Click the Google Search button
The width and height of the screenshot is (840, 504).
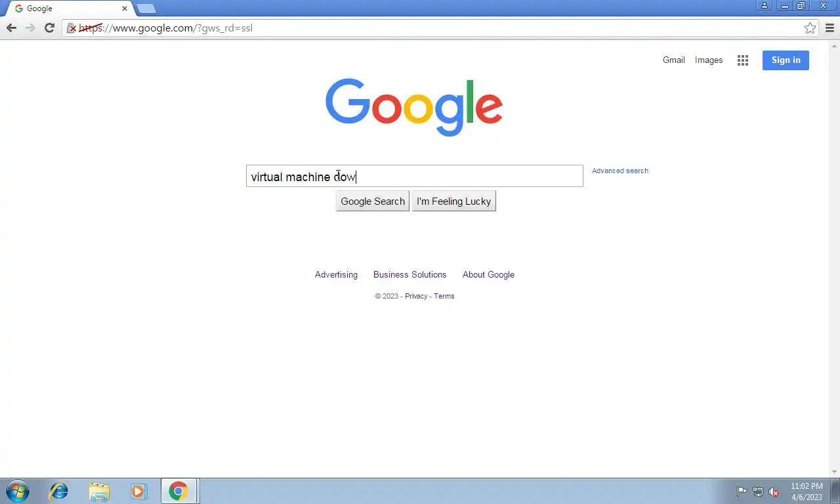point(373,201)
